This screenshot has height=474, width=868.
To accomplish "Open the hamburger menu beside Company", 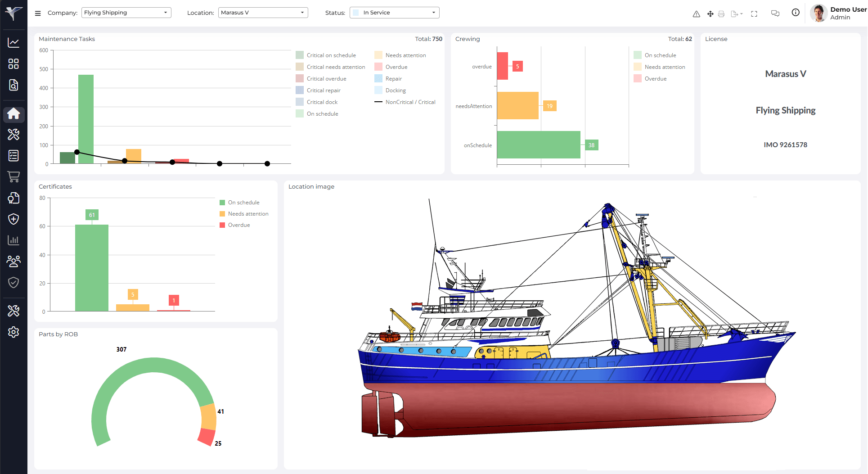I will pos(38,13).
